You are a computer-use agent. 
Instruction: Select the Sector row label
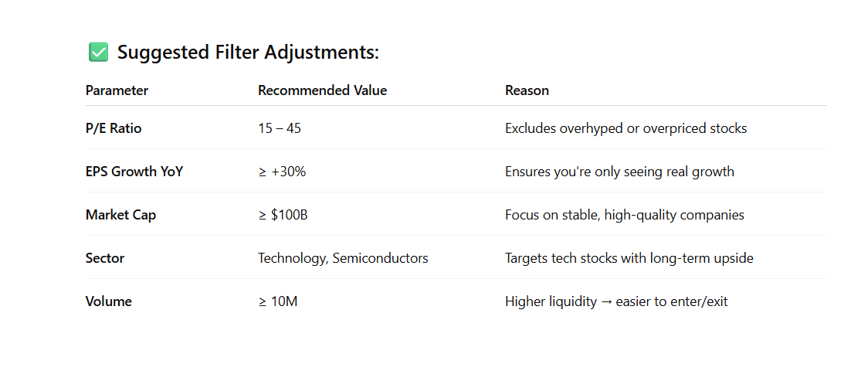coord(105,258)
